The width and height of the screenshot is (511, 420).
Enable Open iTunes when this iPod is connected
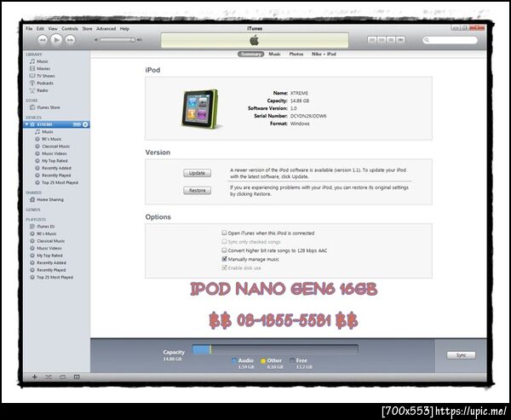224,233
